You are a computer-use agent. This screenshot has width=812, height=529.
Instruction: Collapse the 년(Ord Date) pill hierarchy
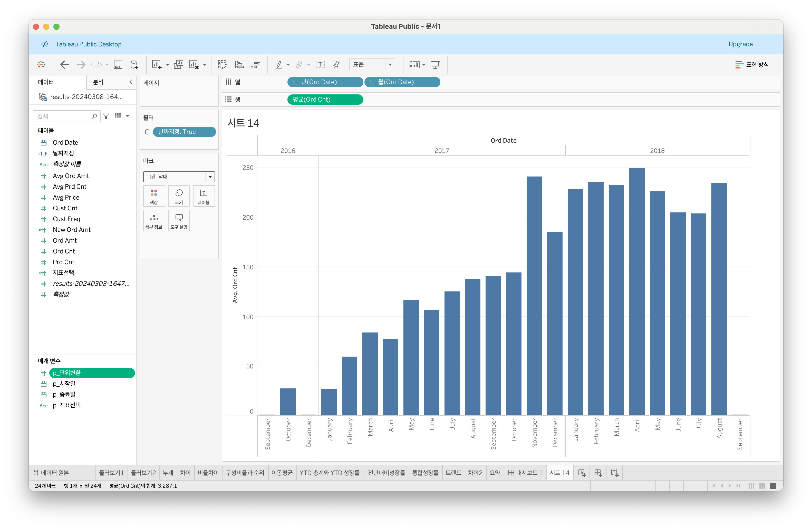tap(296, 82)
